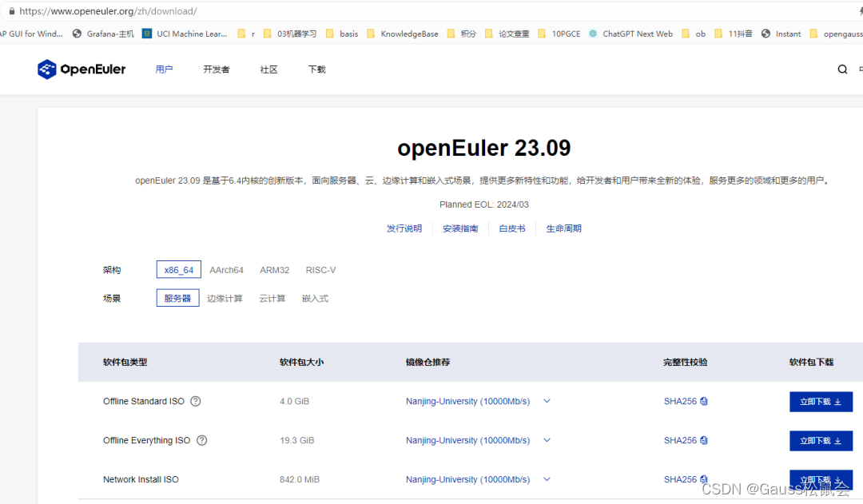
Task: Open the KnowledgeBase bookmark folder
Action: pos(402,34)
